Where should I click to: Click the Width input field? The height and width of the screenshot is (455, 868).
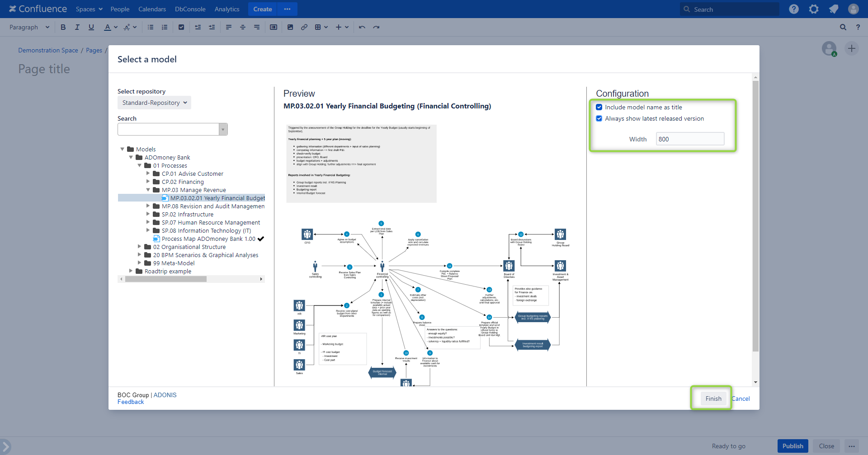689,139
